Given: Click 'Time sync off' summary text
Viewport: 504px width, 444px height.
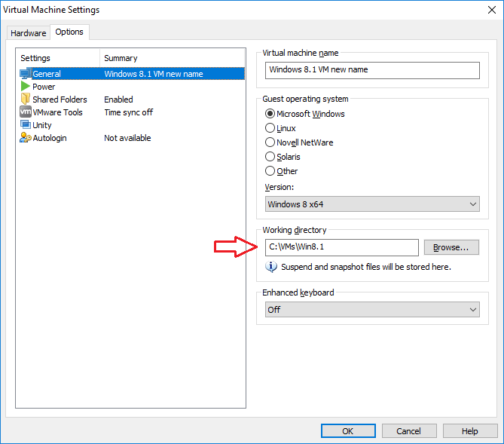Looking at the screenshot, I should (x=129, y=112).
